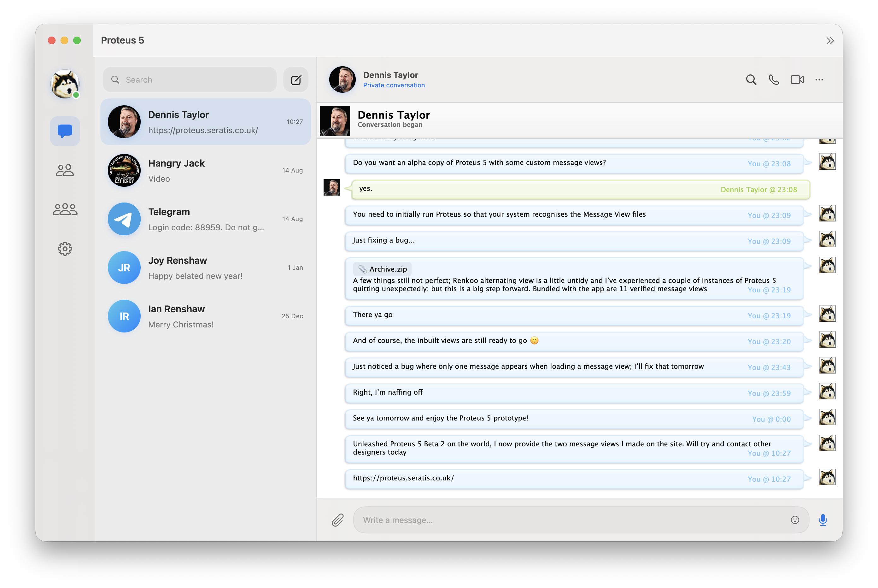Image resolution: width=878 pixels, height=588 pixels.
Task: Click the husky profile avatar in sidebar
Action: click(65, 84)
